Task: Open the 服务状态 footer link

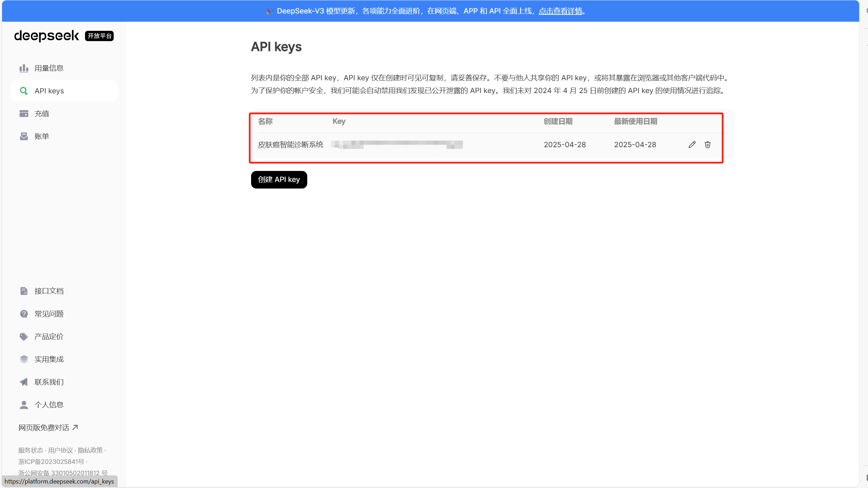Action: pos(31,450)
